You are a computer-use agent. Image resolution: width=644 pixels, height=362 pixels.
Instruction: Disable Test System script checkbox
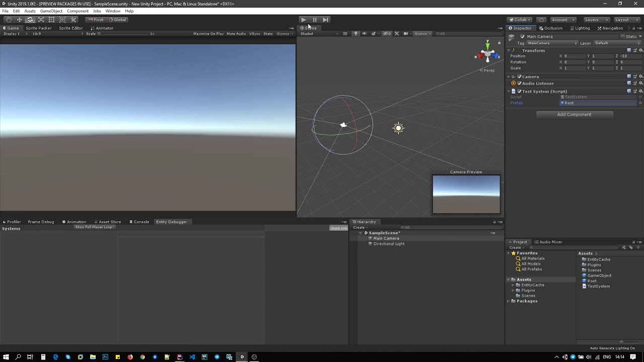(x=519, y=91)
